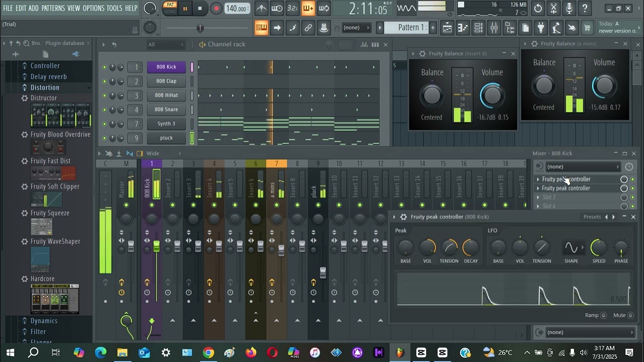Launch Firefox from the taskbar
This screenshot has height=362, width=644.
[x=251, y=352]
